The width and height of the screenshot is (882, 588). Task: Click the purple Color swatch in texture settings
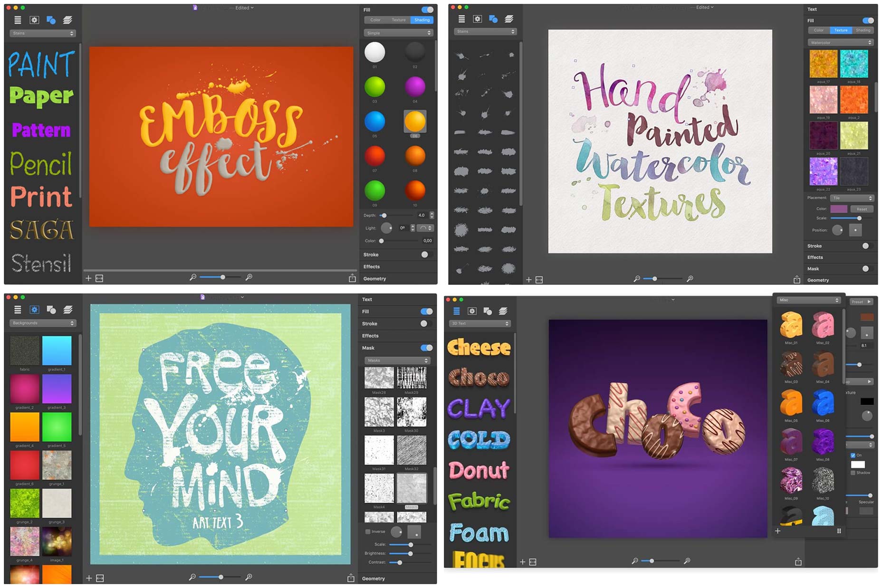(x=838, y=209)
